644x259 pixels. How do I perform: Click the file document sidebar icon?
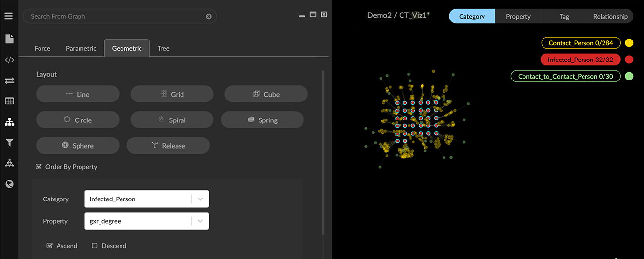pyautogui.click(x=9, y=39)
